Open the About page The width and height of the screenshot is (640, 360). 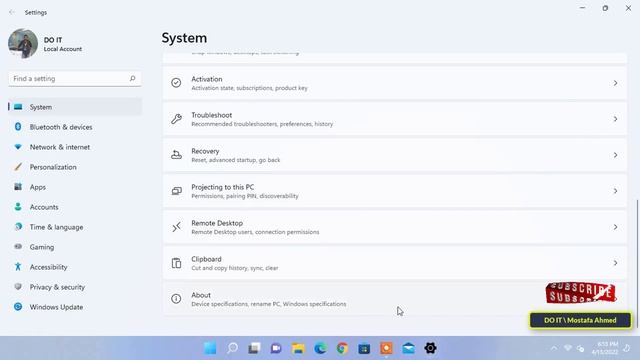pos(395,299)
